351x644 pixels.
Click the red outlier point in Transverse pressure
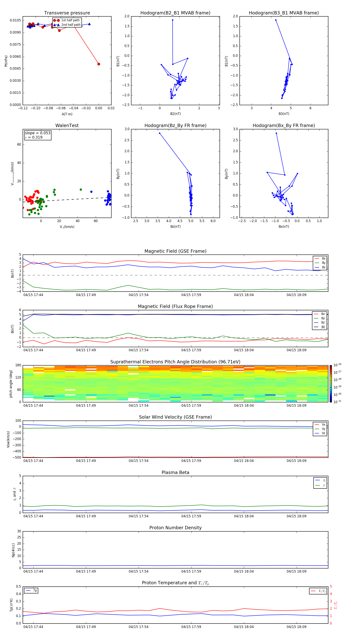99,64
